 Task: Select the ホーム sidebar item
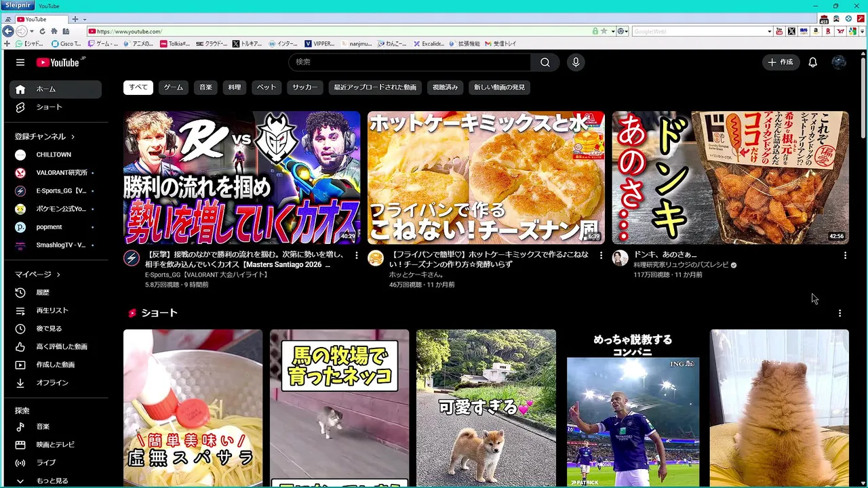click(56, 89)
